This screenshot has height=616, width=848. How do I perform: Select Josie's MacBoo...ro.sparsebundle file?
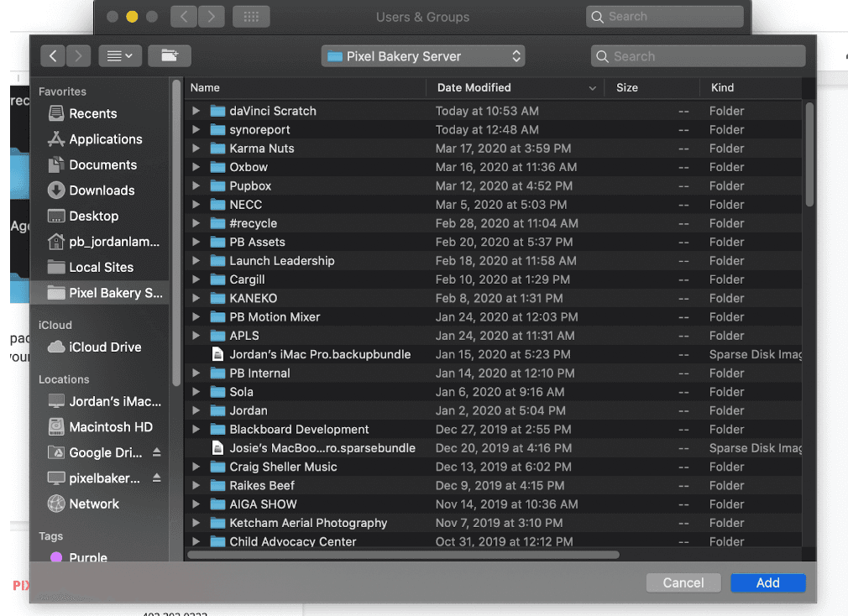point(492,448)
